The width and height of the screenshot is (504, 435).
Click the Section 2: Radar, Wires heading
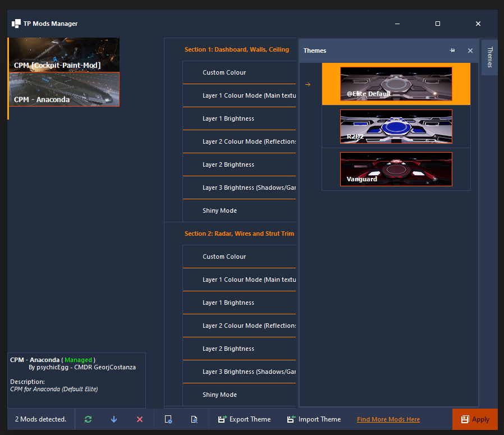click(x=239, y=233)
